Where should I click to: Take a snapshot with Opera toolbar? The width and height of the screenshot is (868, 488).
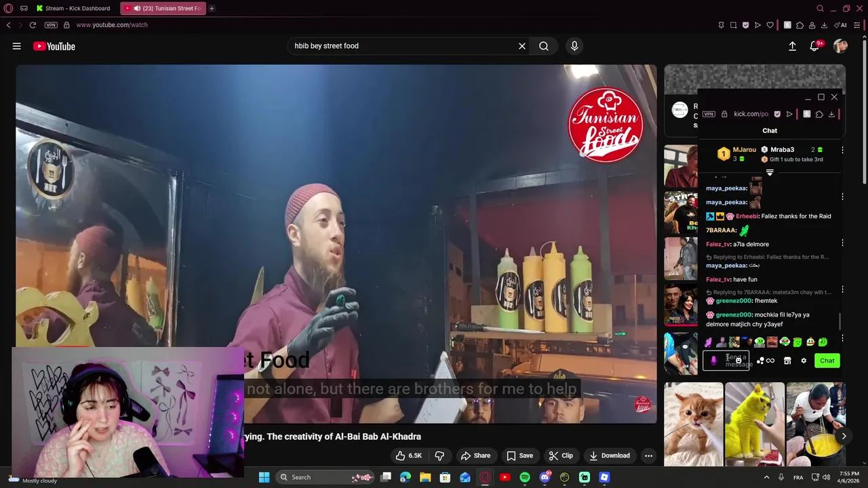click(733, 25)
